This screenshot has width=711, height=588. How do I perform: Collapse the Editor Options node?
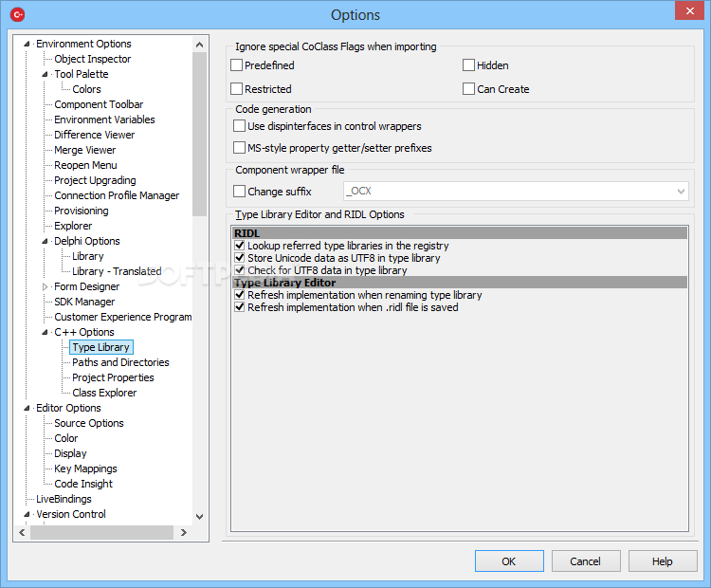coord(27,409)
